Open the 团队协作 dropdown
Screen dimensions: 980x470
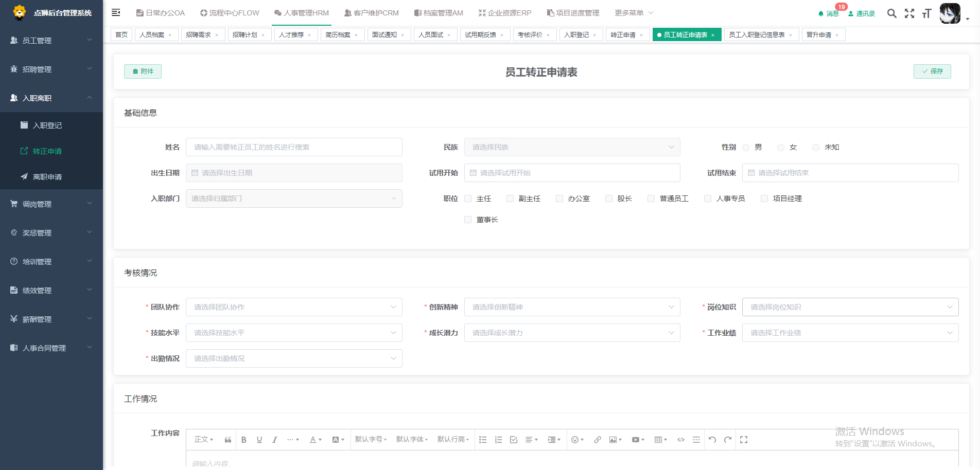coord(294,307)
